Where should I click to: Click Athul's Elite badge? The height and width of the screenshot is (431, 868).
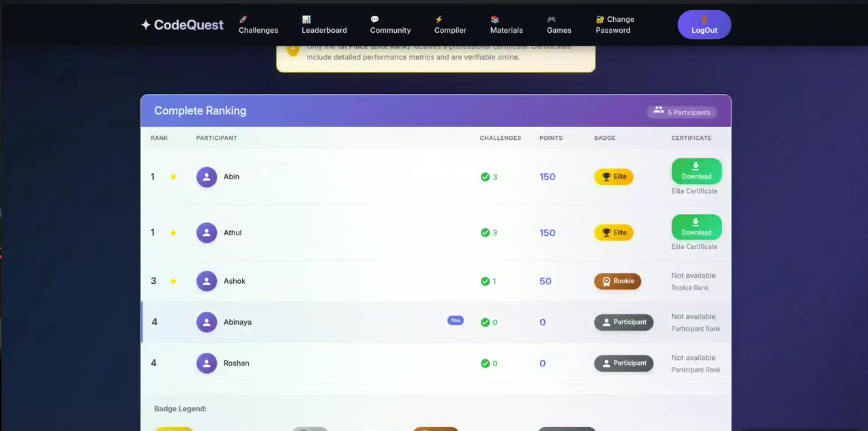click(x=614, y=233)
